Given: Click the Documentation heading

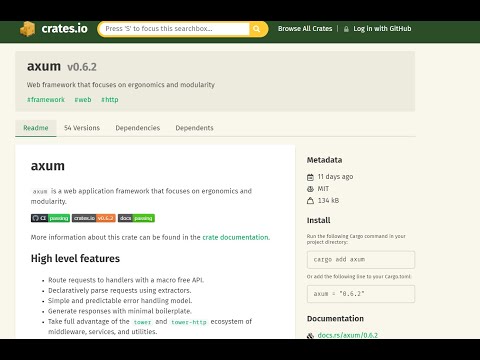Looking at the screenshot, I should pyautogui.click(x=335, y=319).
